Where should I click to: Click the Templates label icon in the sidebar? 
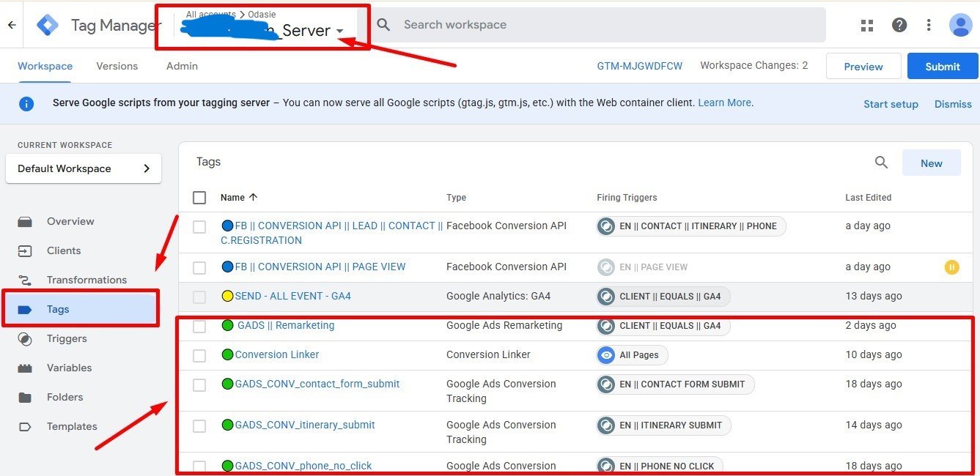[x=25, y=426]
